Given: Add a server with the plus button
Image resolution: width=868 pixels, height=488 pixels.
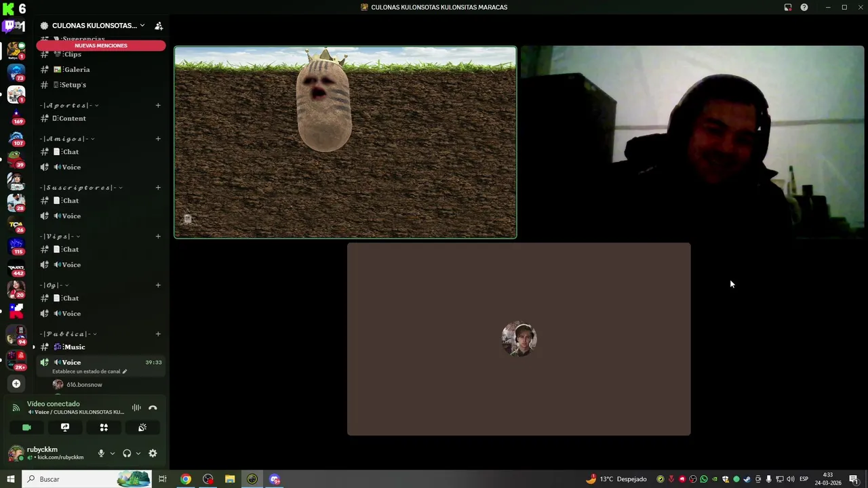Looking at the screenshot, I should point(16,384).
